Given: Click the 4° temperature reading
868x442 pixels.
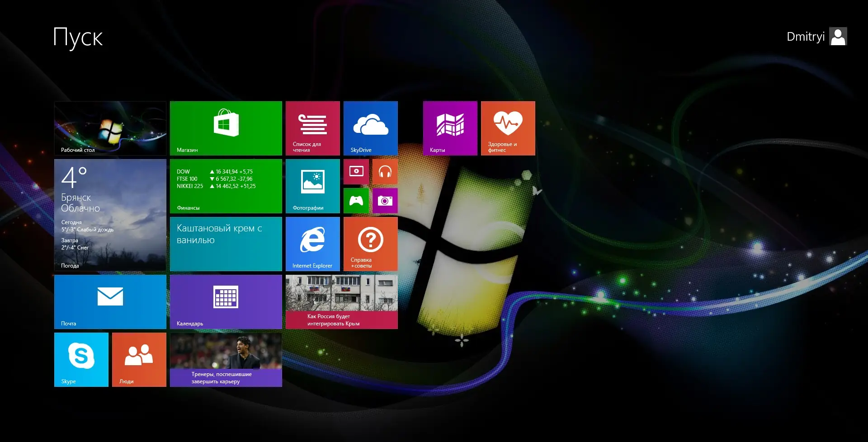Looking at the screenshot, I should [x=74, y=177].
